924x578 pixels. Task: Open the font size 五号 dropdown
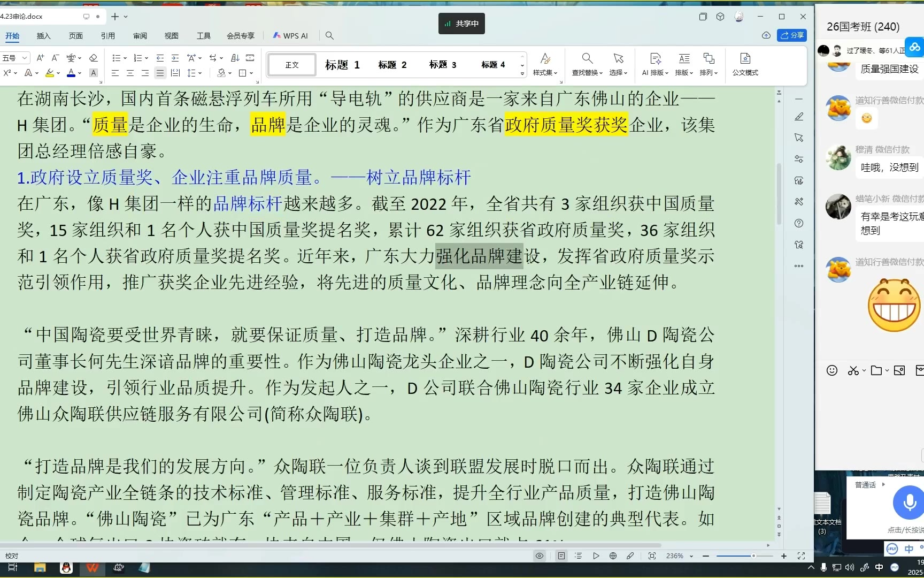(x=25, y=58)
